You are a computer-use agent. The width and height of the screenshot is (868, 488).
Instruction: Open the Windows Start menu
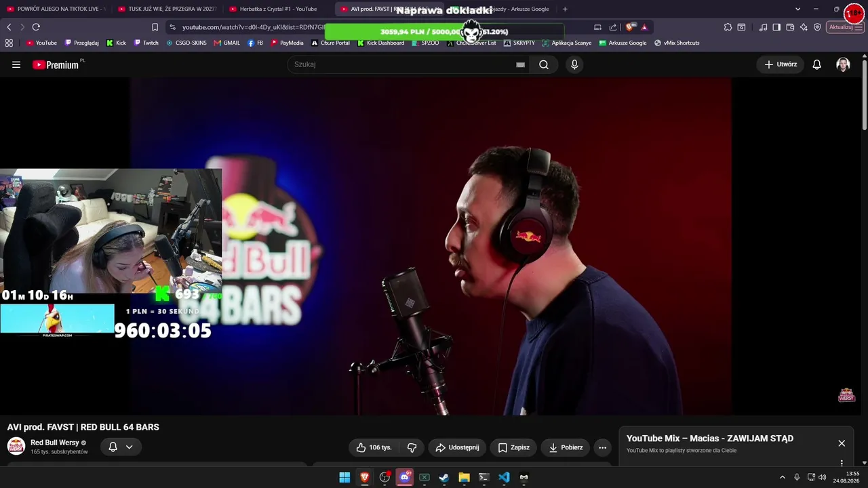[x=344, y=477]
